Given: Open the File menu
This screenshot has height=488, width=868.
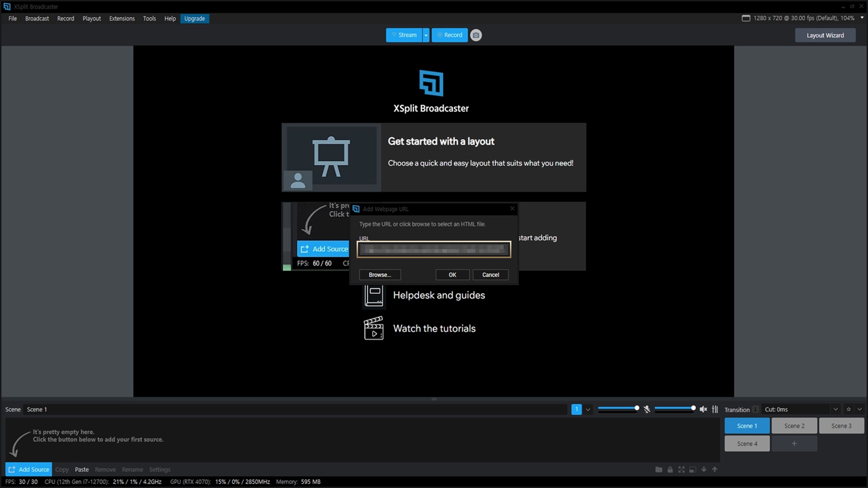Looking at the screenshot, I should (13, 18).
